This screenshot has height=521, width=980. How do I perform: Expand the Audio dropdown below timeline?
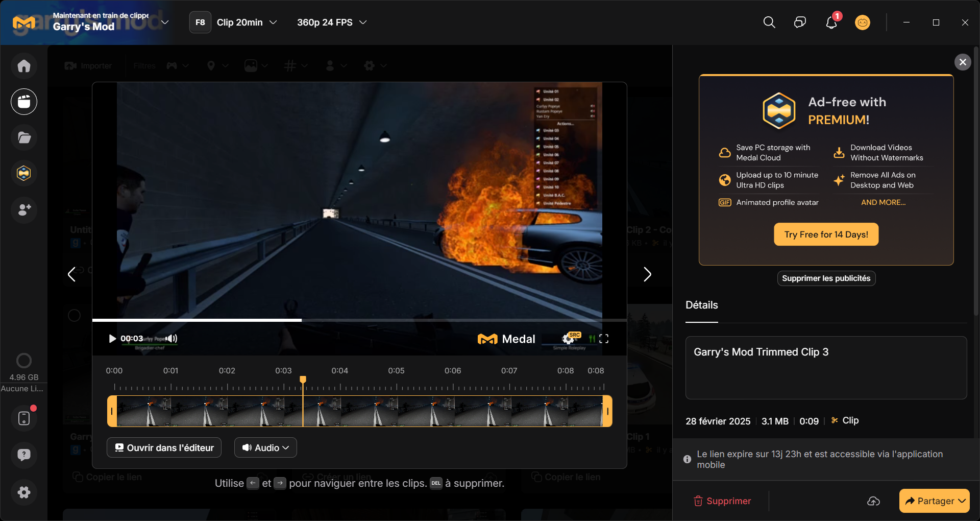tap(265, 447)
